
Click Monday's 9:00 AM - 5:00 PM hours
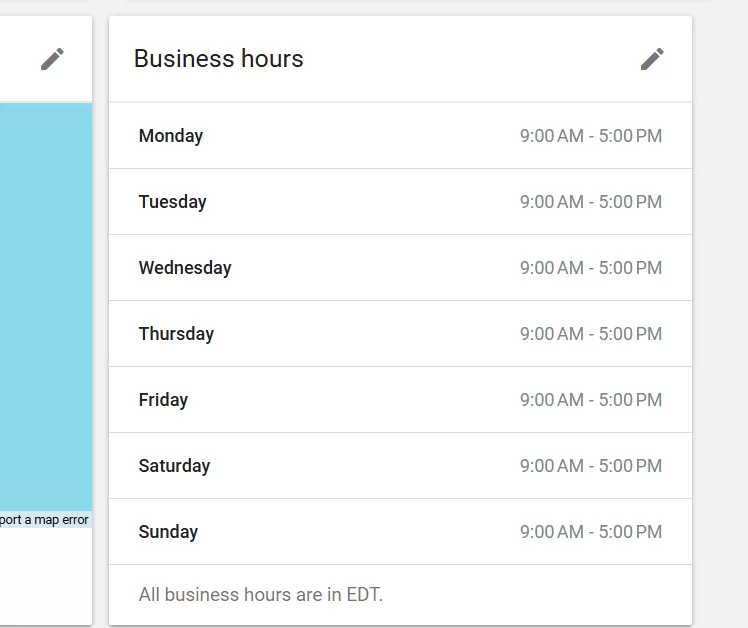click(590, 136)
